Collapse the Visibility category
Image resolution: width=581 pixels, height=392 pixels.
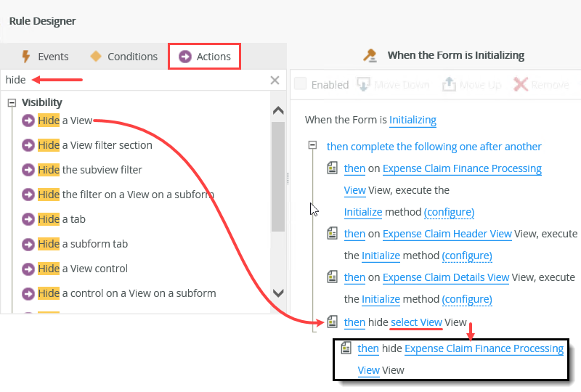pyautogui.click(x=12, y=103)
